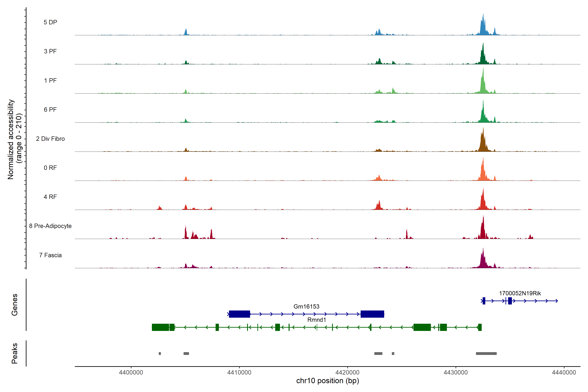Click the widest gray peak bar
Image resolution: width=588 pixels, height=392 pixels.
(x=486, y=353)
